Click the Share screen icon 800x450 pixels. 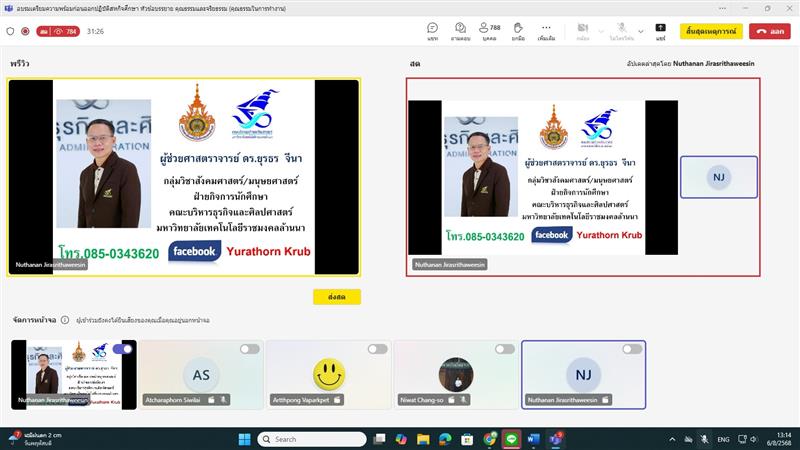point(661,30)
